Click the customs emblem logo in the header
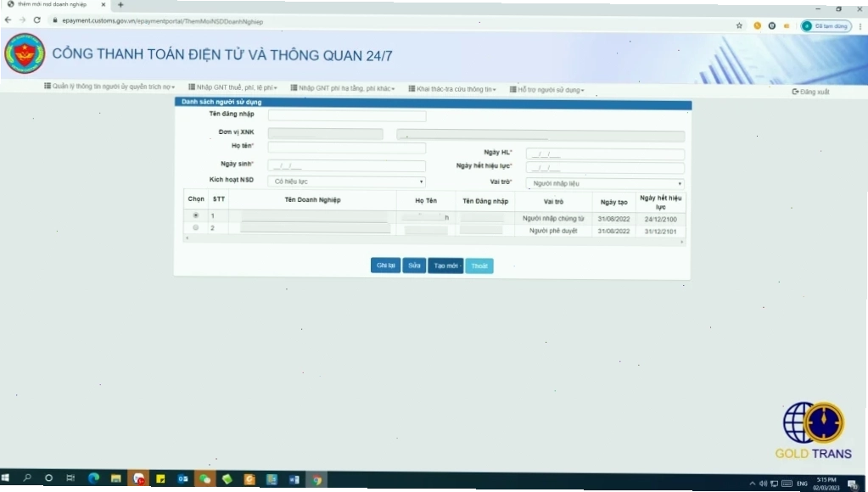Viewport: 868px width, 492px height. tap(25, 53)
